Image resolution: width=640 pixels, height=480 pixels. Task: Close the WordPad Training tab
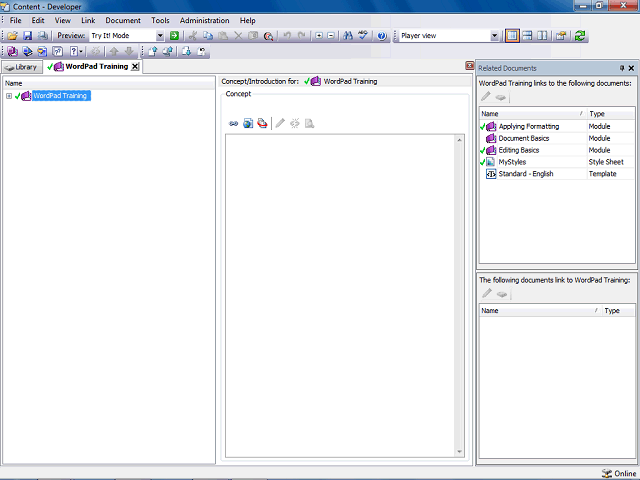click(135, 67)
